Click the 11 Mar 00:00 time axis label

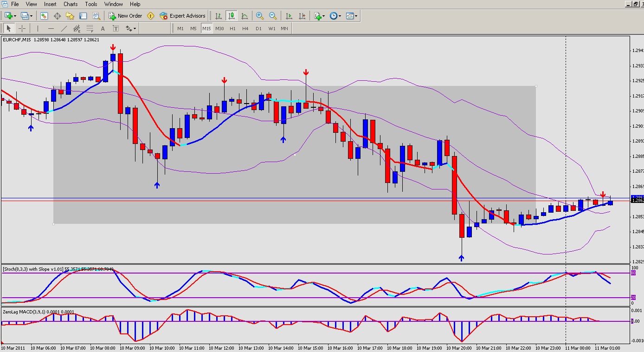pos(577,348)
